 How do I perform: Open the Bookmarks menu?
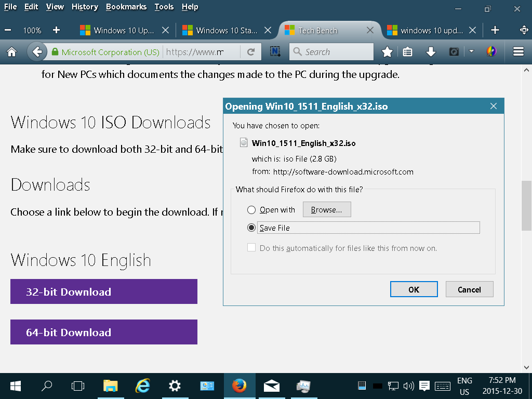click(x=126, y=7)
